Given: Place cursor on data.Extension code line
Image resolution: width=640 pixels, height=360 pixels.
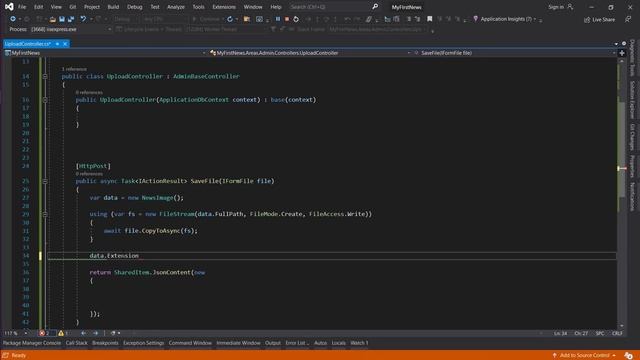Looking at the screenshot, I should (x=331, y=256).
